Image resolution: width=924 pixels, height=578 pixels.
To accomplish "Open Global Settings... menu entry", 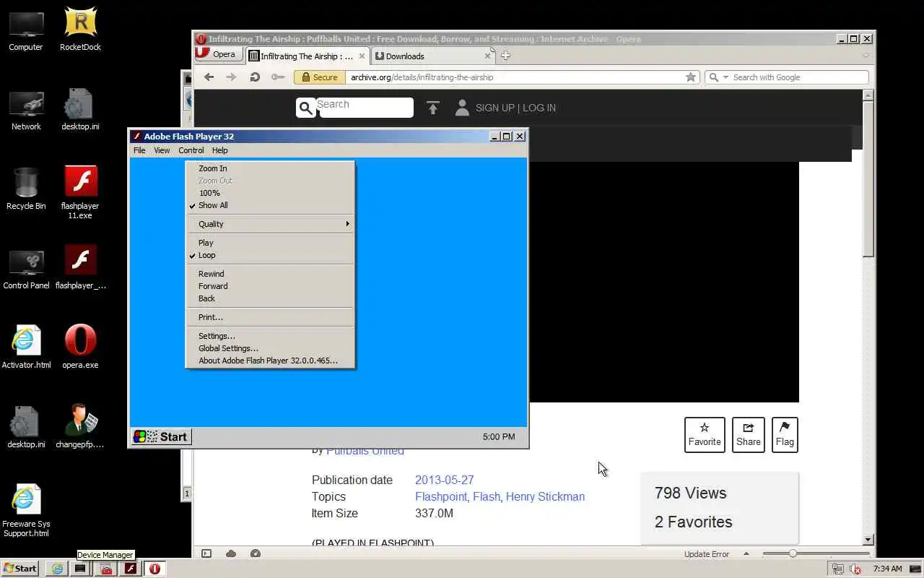I will [x=269, y=348].
